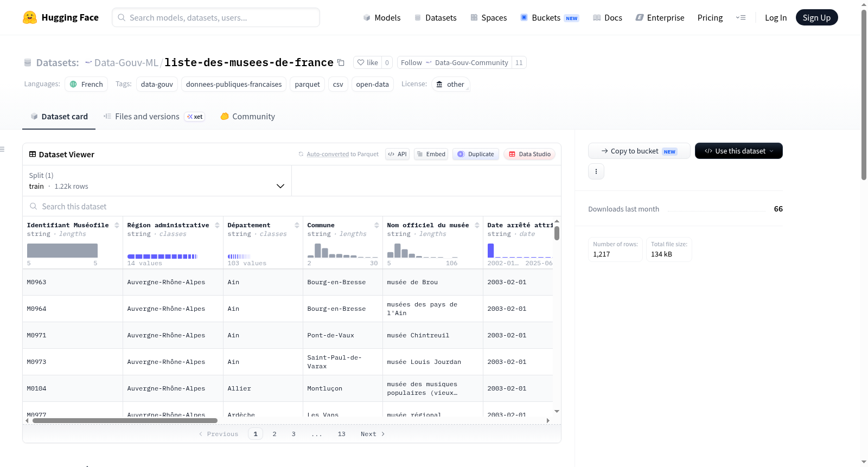Click the like count 0
The height and width of the screenshot is (467, 868).
pyautogui.click(x=387, y=62)
